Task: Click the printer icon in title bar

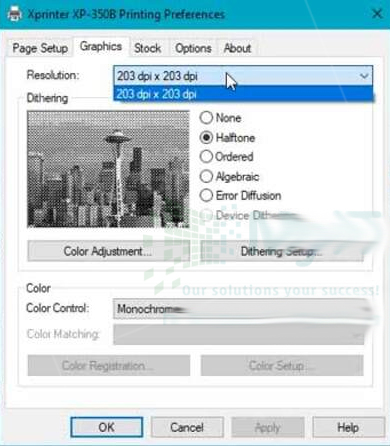Action: (x=14, y=14)
